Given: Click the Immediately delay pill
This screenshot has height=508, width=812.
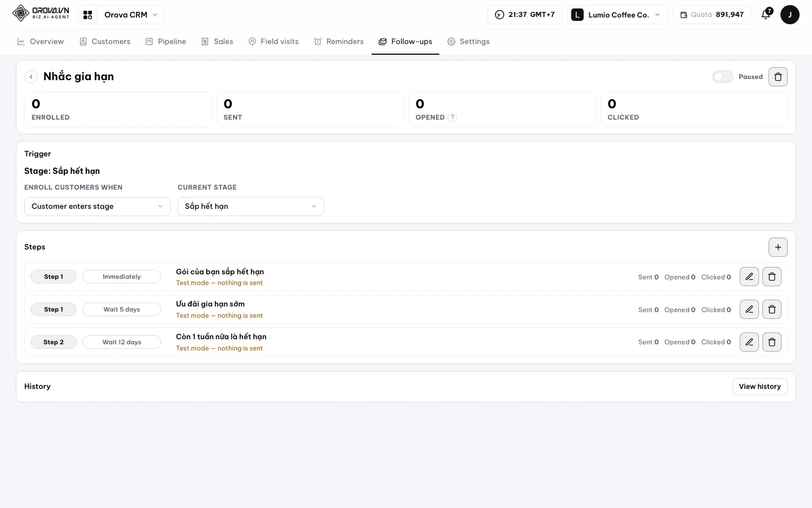Looking at the screenshot, I should pos(122,277).
